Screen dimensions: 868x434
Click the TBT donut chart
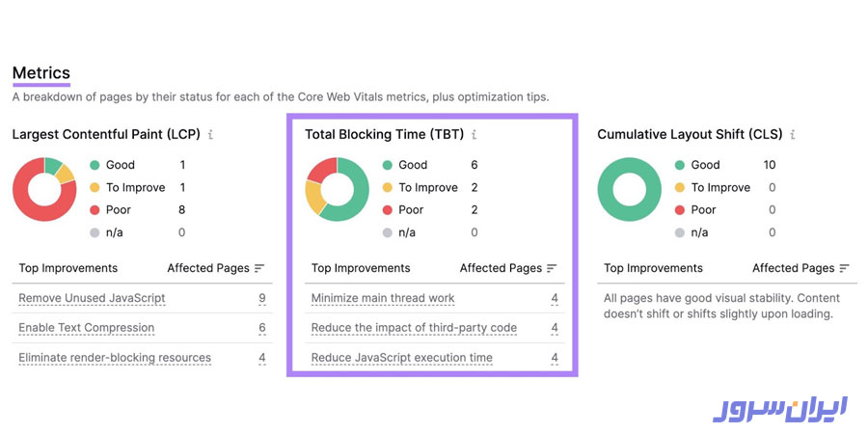[337, 189]
